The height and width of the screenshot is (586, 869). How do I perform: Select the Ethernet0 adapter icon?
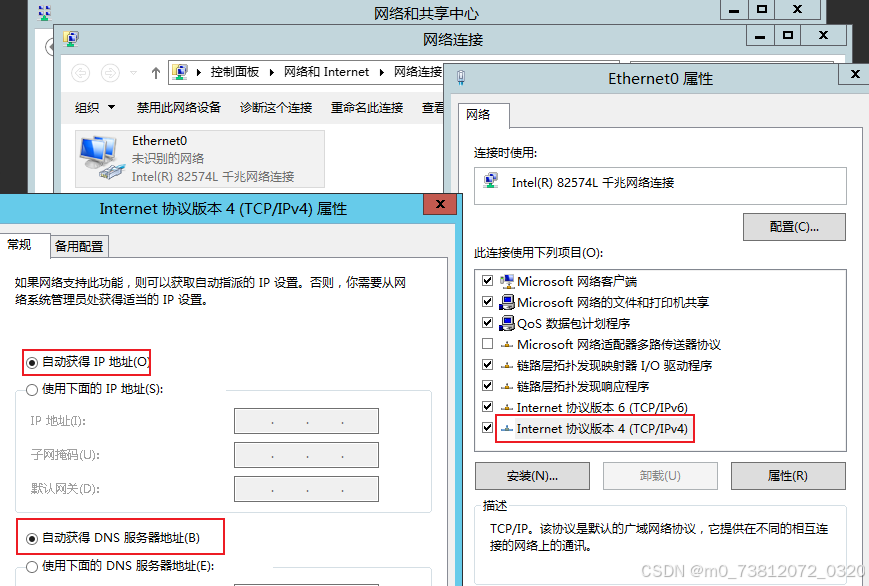coord(101,157)
